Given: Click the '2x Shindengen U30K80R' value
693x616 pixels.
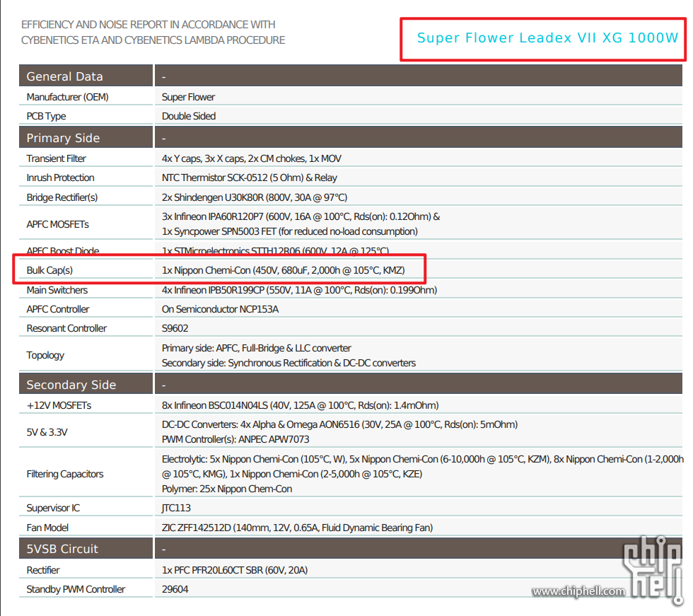Looking at the screenshot, I should [x=255, y=197].
